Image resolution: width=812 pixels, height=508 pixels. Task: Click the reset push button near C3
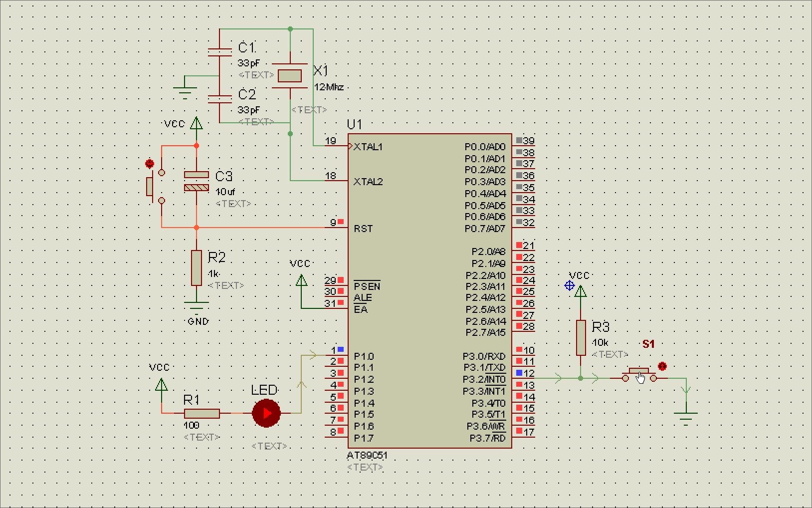155,187
